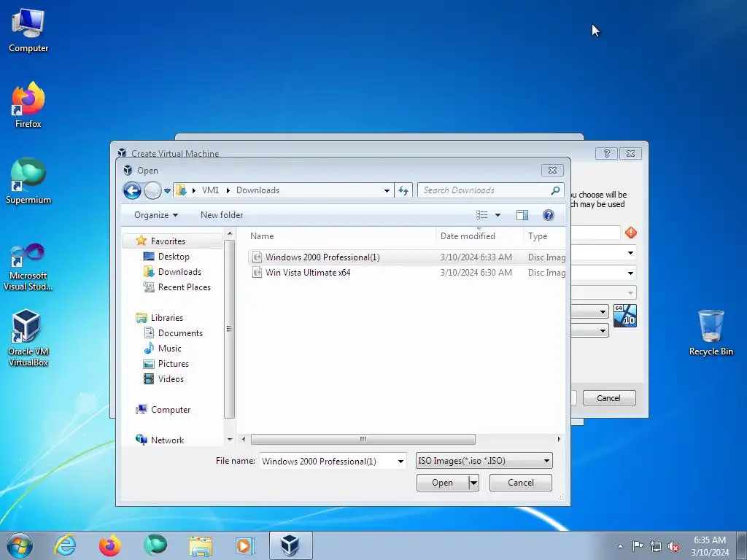This screenshot has height=560, width=747.
Task: Expand the view options dropdown arrow
Action: (x=498, y=215)
